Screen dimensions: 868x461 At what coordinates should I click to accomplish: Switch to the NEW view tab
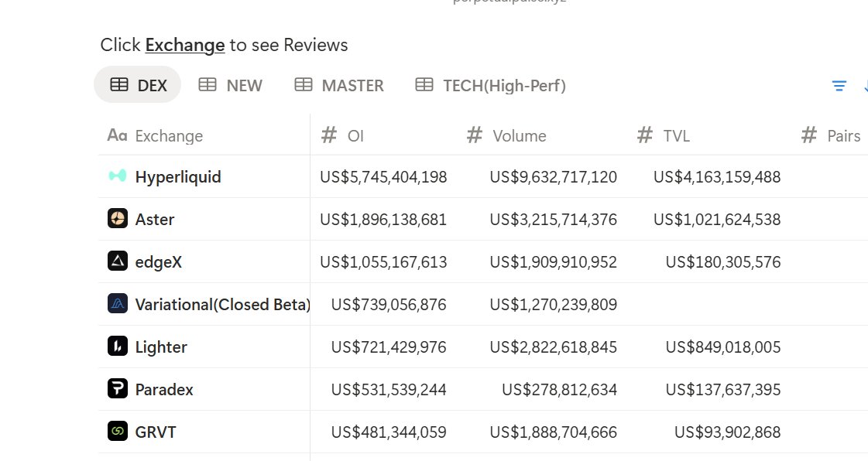coord(231,85)
